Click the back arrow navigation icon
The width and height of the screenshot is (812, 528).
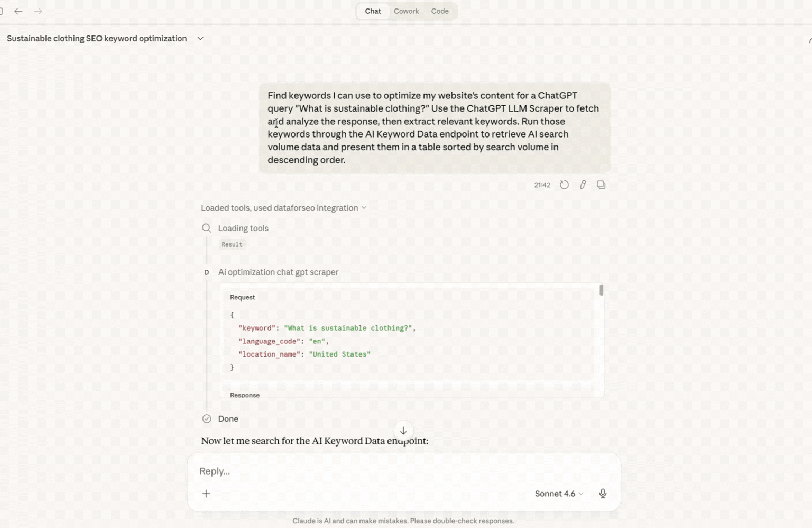point(19,11)
